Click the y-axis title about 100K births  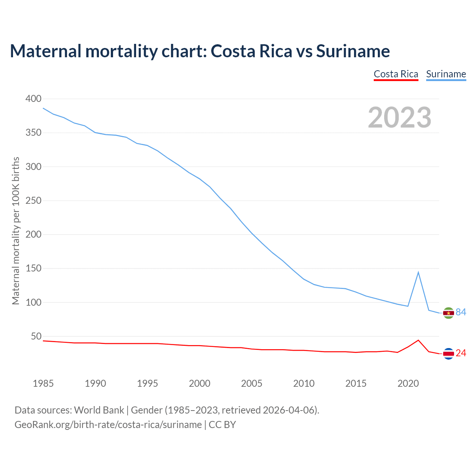click(16, 231)
